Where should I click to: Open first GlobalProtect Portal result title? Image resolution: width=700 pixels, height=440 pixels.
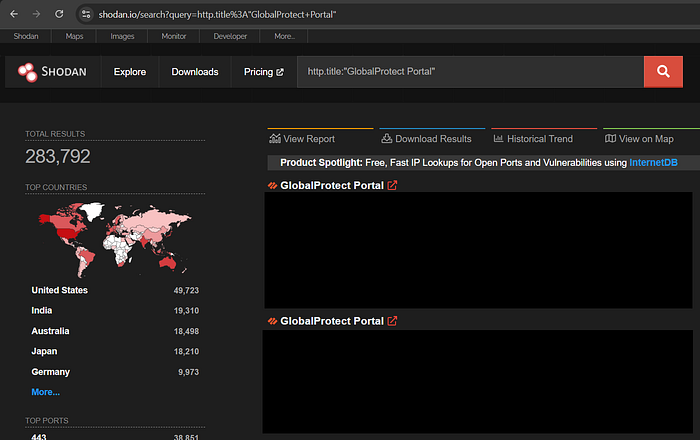[332, 185]
